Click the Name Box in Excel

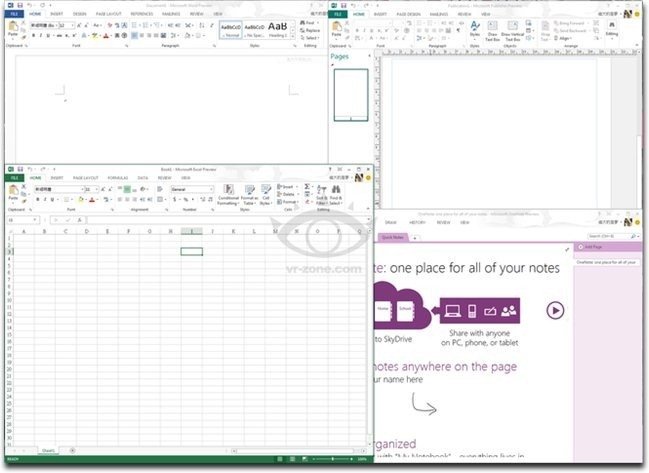(x=23, y=220)
